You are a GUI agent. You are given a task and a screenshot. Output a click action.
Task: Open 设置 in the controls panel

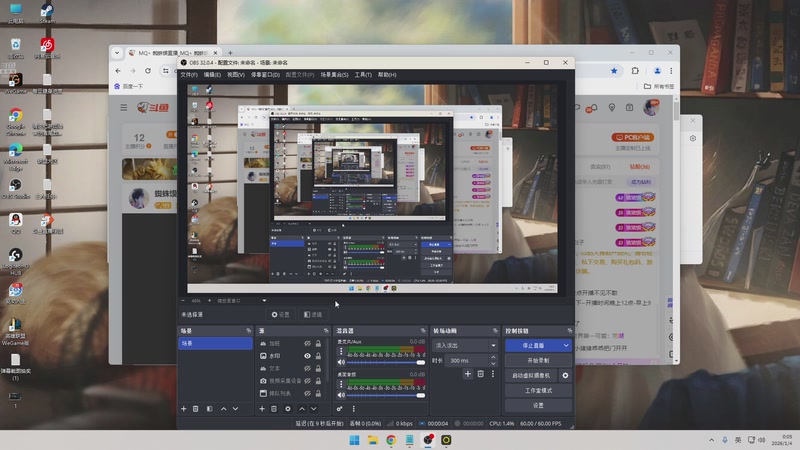point(538,405)
